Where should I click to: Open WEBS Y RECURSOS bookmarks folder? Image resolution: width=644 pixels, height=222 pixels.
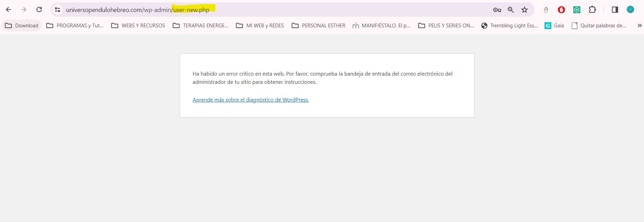tap(138, 26)
